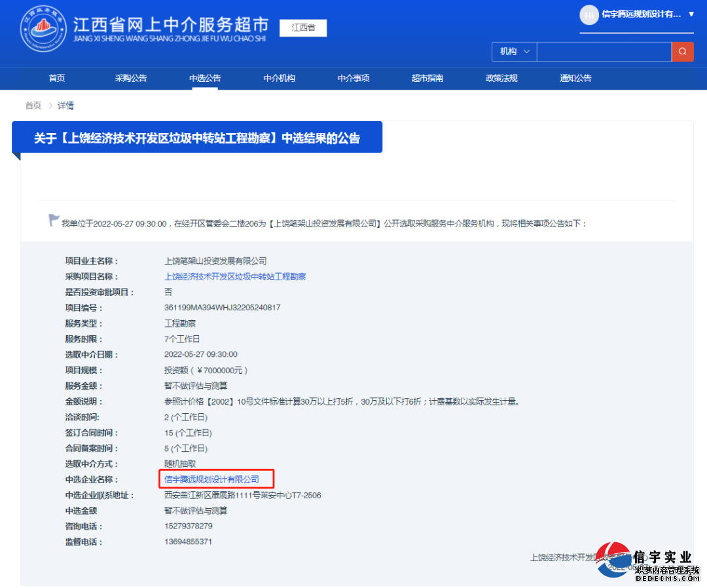The height and width of the screenshot is (588, 707).
Task: Select the 首页 navigation menu item
Action: click(56, 78)
